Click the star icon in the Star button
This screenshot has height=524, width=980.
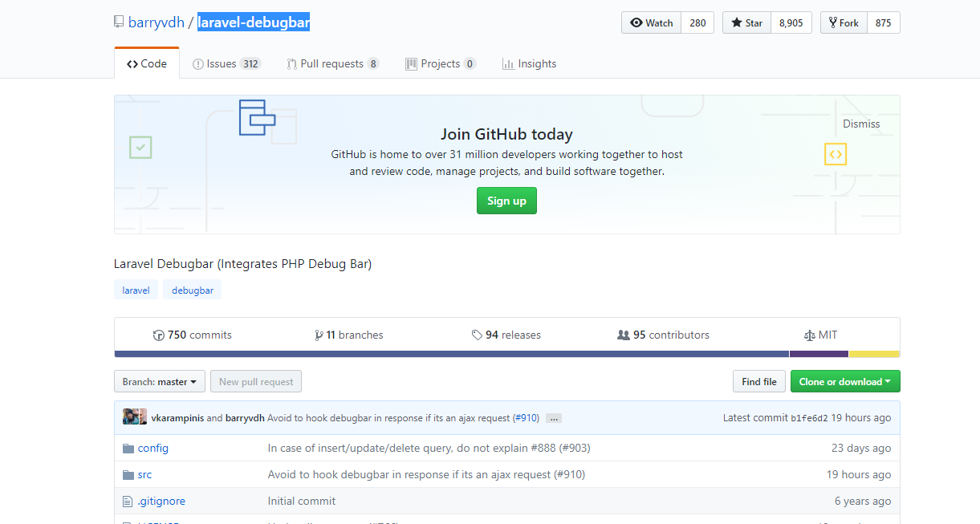click(x=736, y=23)
